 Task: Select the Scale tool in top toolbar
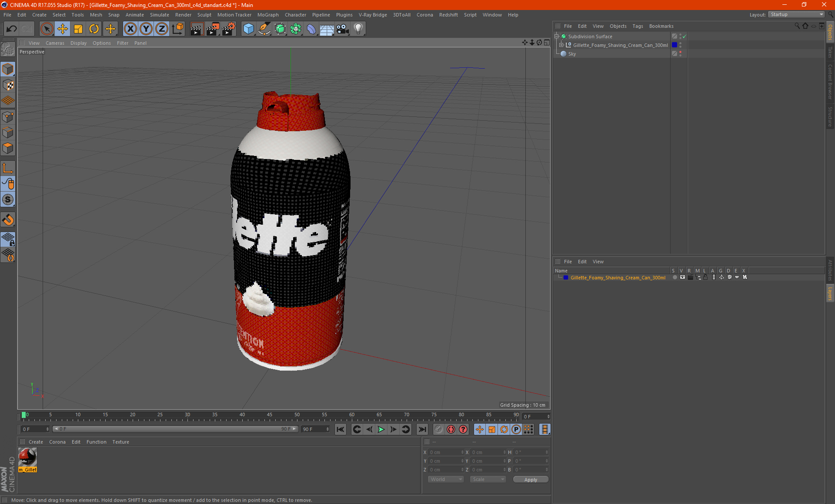point(78,29)
